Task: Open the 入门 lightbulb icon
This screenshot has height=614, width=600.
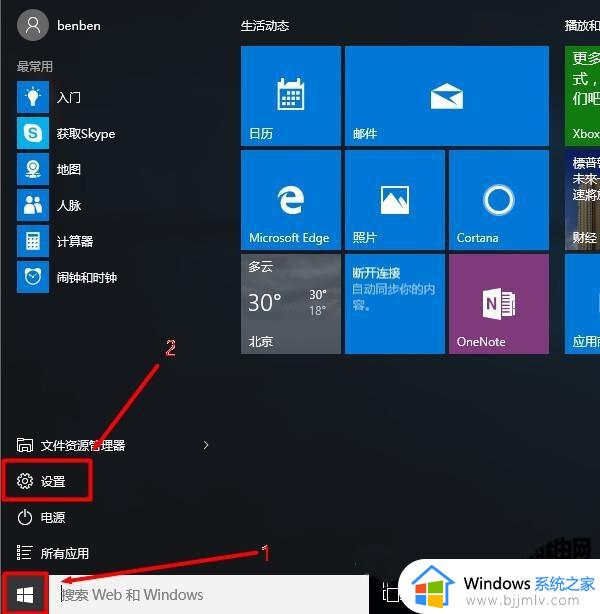Action: (x=33, y=97)
